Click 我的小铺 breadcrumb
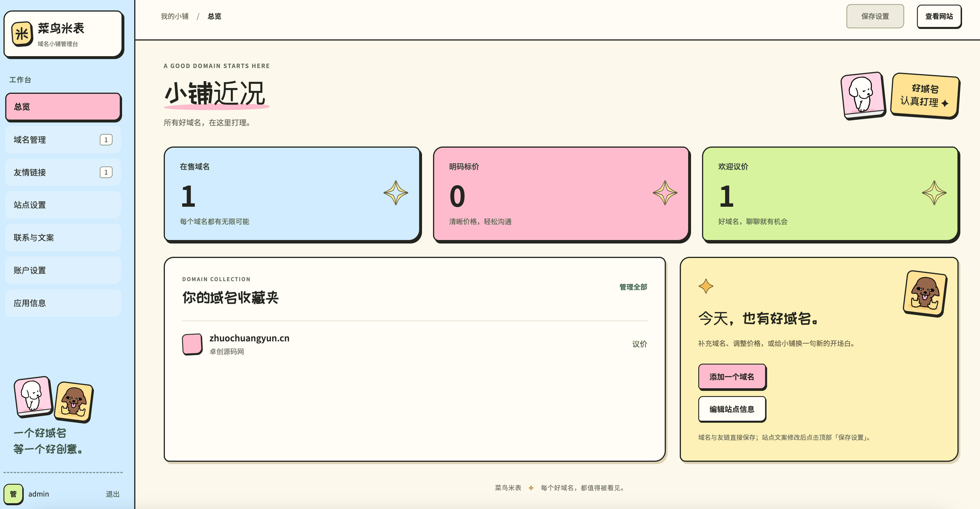980x509 pixels. 175,16
